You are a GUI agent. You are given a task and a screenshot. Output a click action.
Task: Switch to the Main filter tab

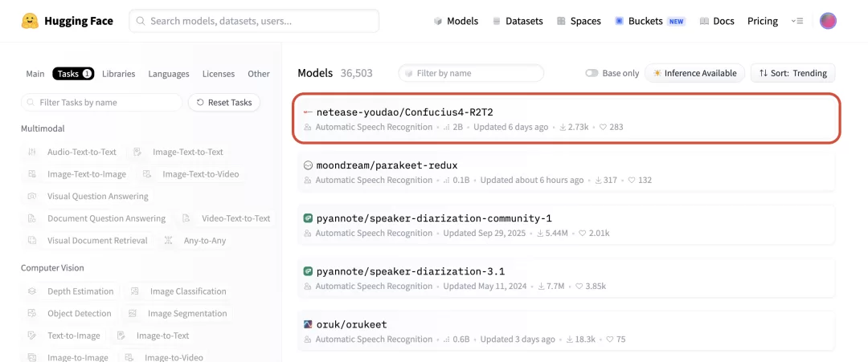(x=35, y=74)
